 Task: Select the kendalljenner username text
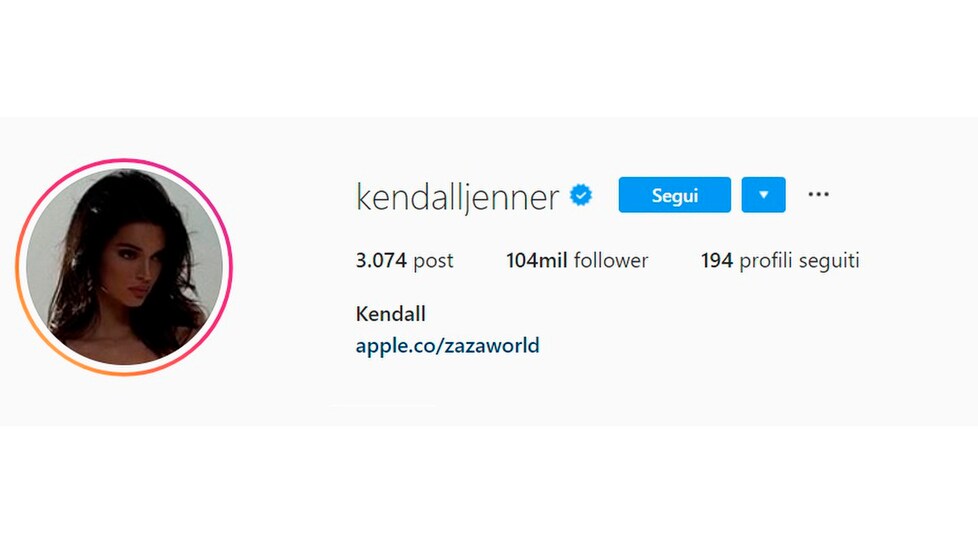pos(457,197)
